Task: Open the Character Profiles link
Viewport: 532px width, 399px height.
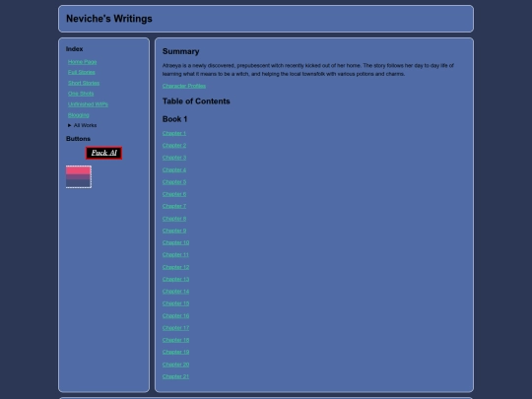Action: point(184,86)
